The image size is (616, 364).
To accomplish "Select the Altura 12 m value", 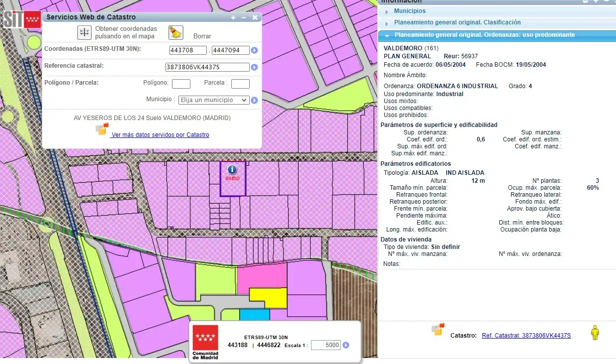I will 478,181.
